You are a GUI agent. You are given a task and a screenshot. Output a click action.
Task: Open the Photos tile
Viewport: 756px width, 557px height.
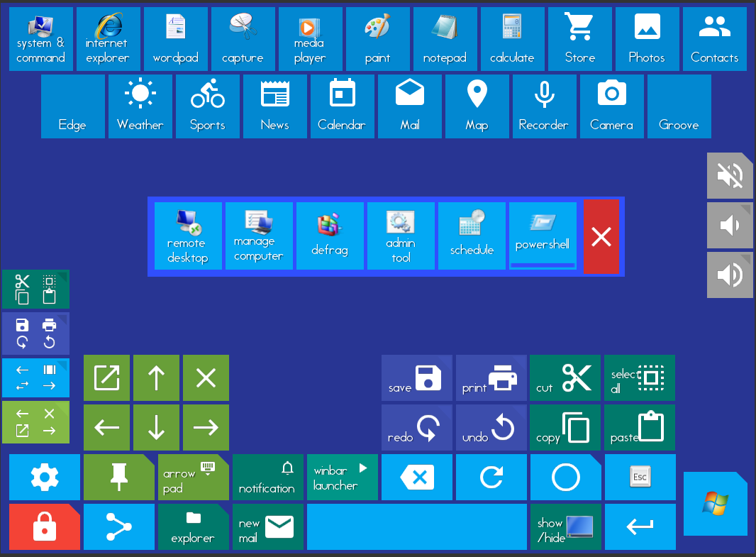click(x=647, y=39)
